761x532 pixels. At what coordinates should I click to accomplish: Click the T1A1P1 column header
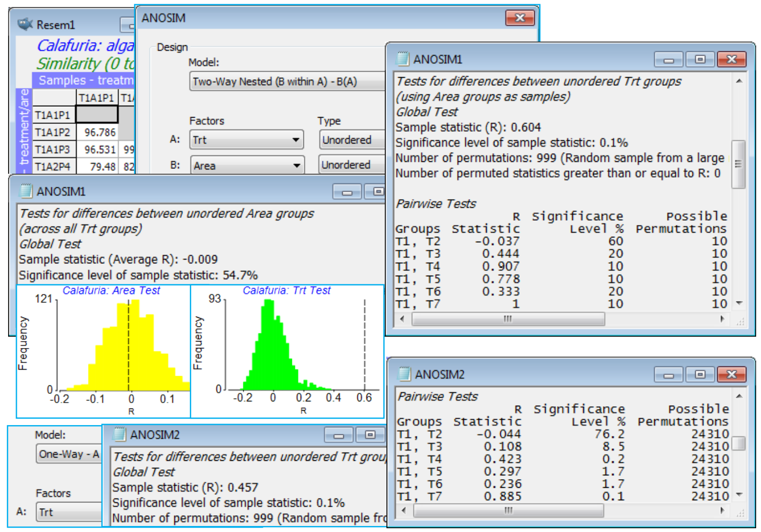click(97, 98)
